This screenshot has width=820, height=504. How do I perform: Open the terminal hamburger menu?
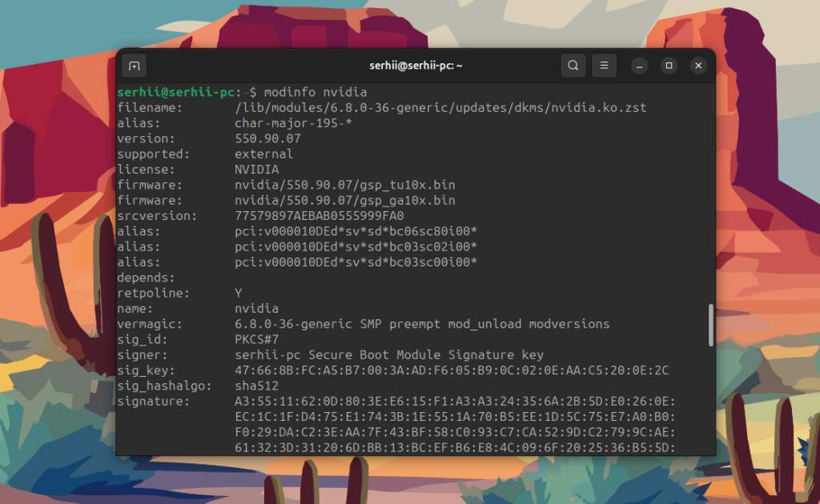(604, 66)
